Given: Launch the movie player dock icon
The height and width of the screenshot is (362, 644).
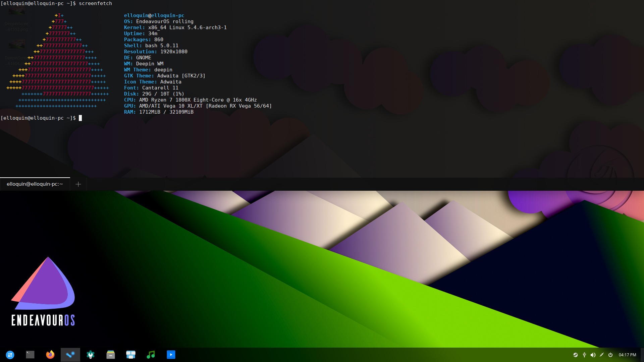Looking at the screenshot, I should 171,355.
